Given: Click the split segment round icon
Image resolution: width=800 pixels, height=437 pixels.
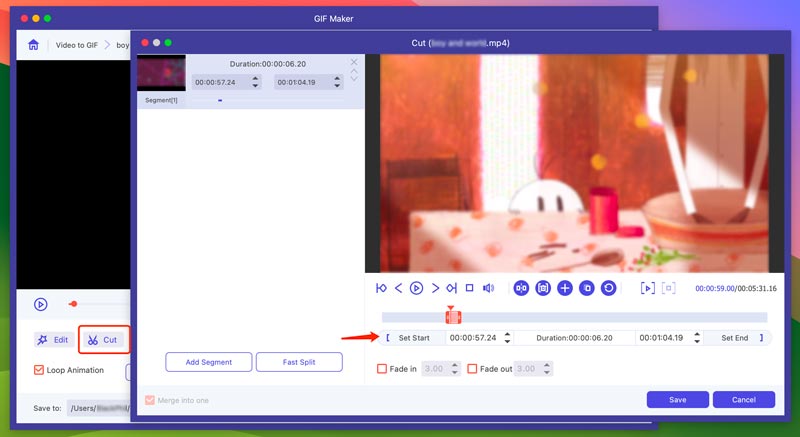Looking at the screenshot, I should 521,288.
